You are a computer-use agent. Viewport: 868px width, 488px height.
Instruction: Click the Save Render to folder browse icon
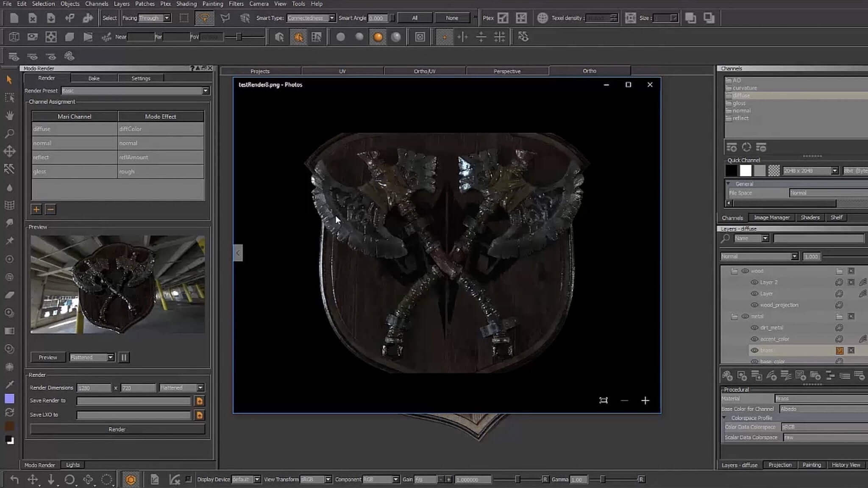tap(199, 401)
